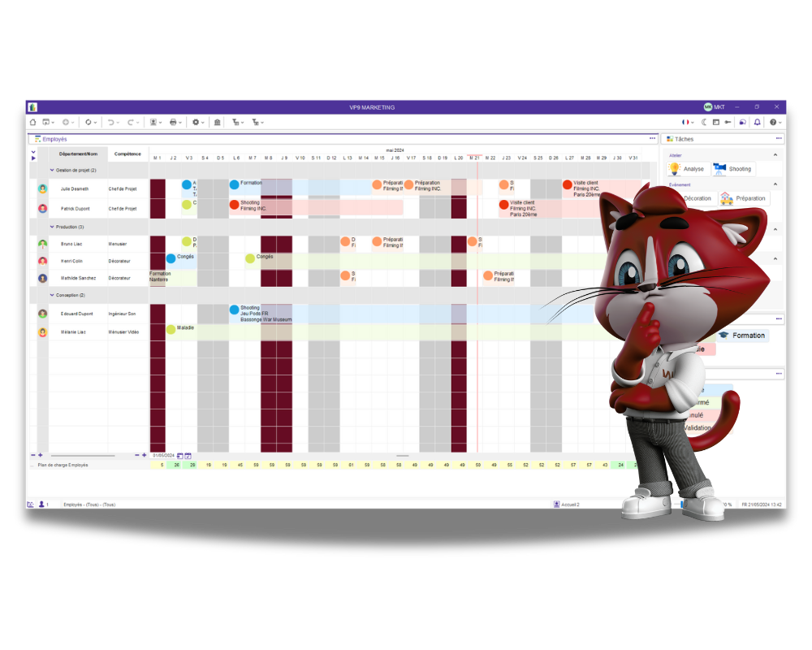Click Mélanie Liac's green Maladie event dot
Image resolution: width=812 pixels, height=650 pixels.
click(x=171, y=329)
